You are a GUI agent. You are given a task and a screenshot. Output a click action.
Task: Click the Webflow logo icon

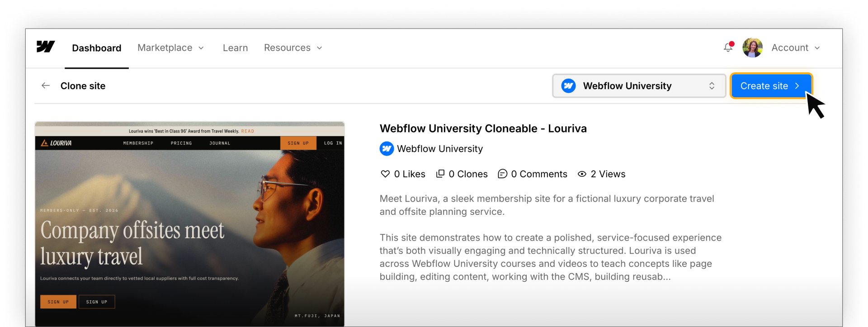(x=46, y=47)
